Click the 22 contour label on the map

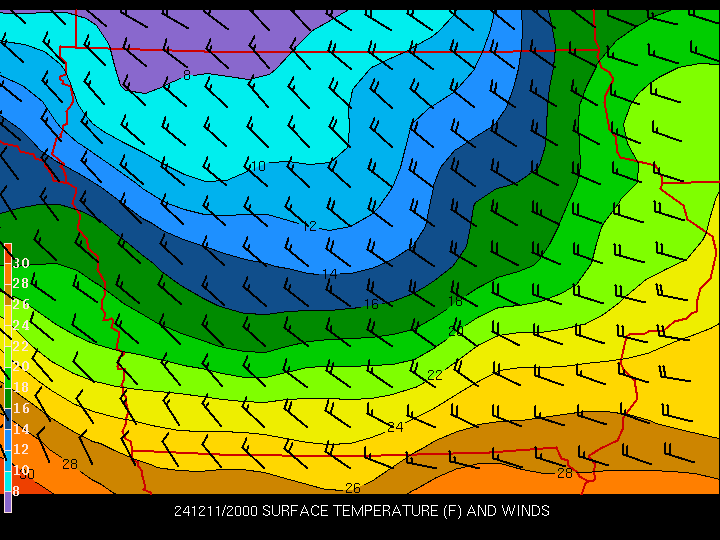(434, 375)
